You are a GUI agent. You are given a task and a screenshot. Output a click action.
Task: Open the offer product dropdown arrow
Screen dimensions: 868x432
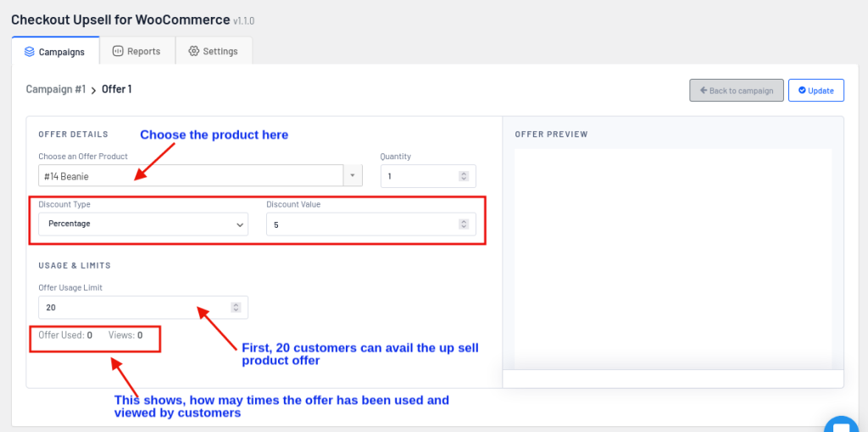pos(353,175)
